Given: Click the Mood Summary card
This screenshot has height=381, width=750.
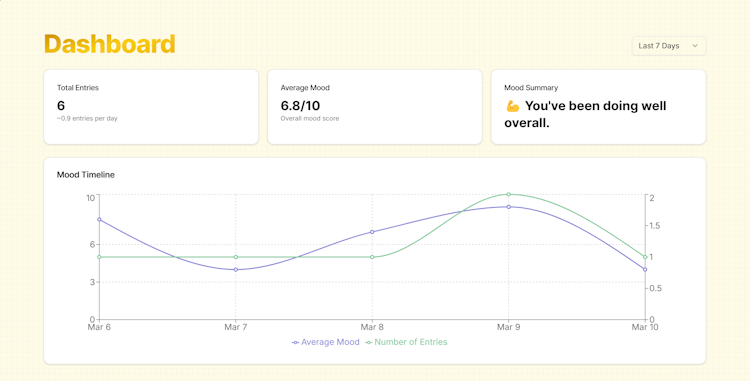Looking at the screenshot, I should coord(598,107).
